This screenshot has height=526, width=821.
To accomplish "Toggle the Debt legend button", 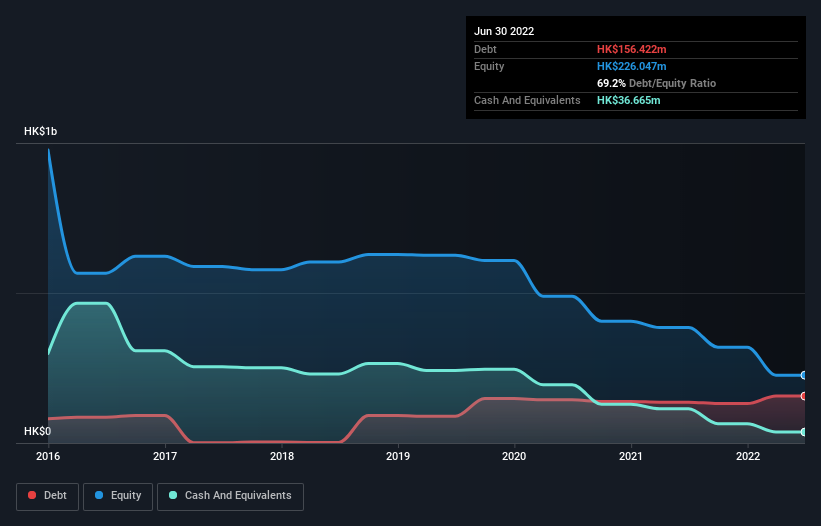I will [47, 496].
